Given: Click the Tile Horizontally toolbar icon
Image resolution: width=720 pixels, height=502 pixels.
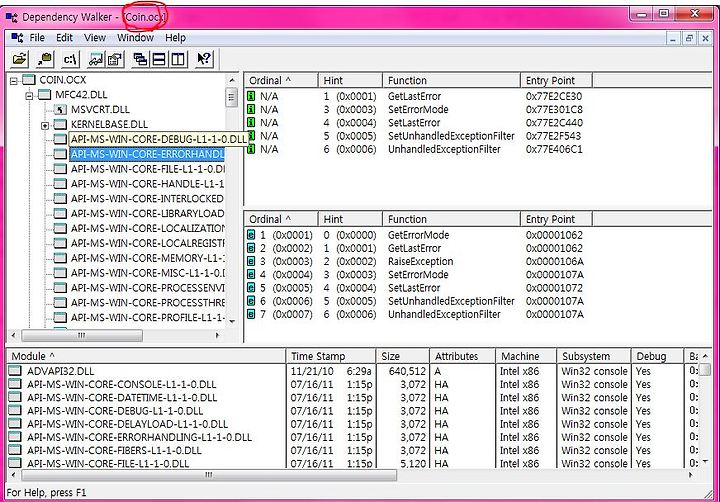Looking at the screenshot, I should tap(159, 59).
